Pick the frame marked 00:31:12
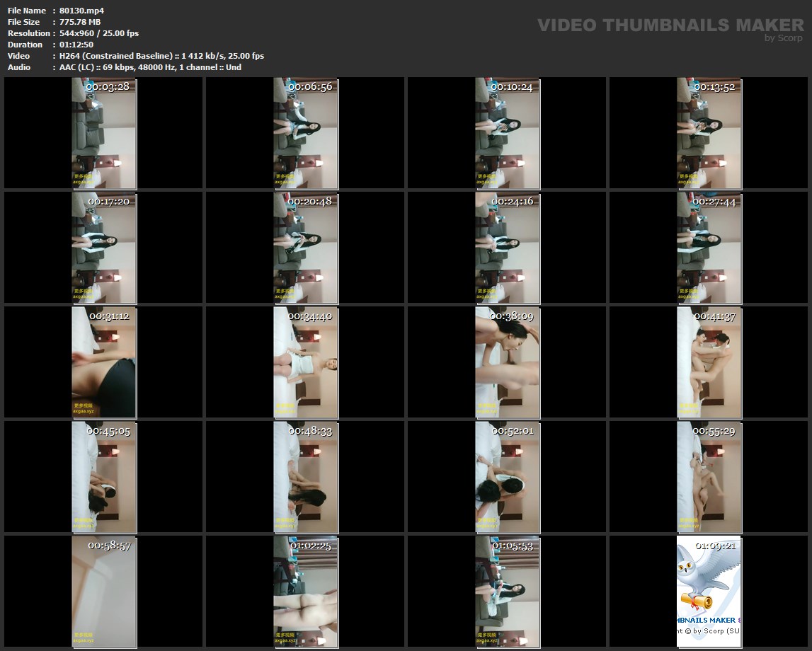The image size is (812, 651). pos(103,362)
